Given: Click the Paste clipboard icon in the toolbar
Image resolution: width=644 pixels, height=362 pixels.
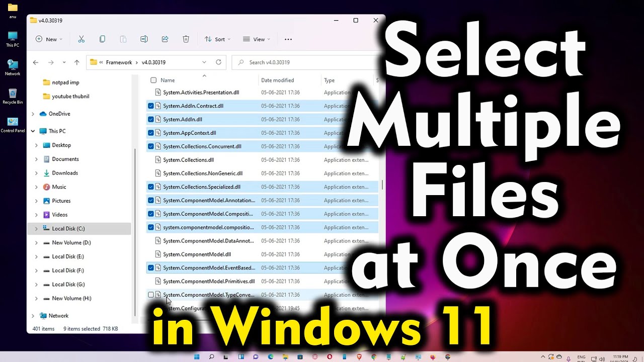Looking at the screenshot, I should (x=123, y=39).
